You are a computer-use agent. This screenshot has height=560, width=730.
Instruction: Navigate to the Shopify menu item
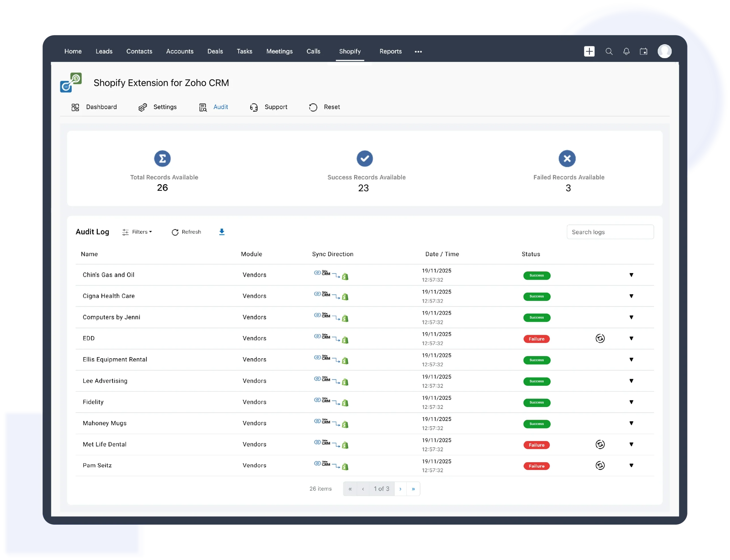pos(350,51)
